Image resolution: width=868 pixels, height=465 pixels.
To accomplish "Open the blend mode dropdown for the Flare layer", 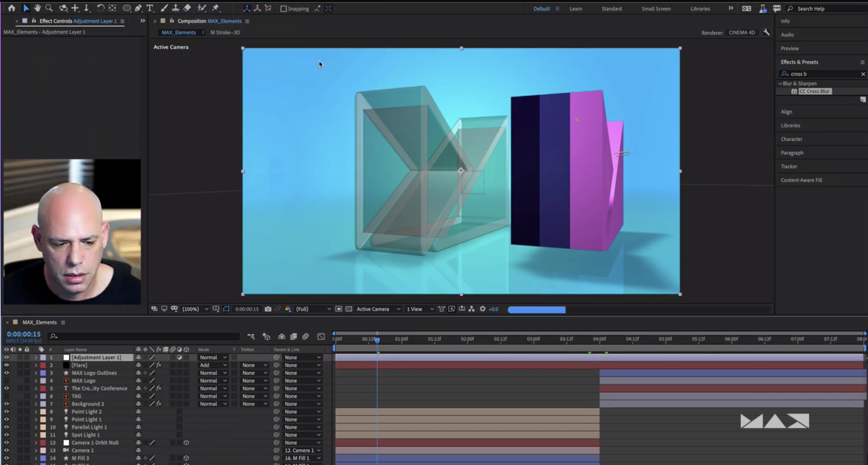I will click(213, 365).
